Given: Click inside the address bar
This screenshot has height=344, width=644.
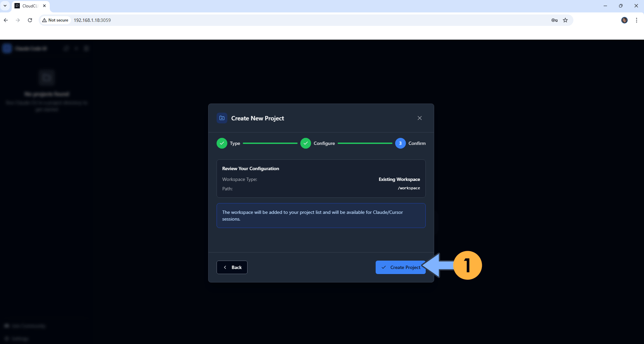Looking at the screenshot, I should click(168, 20).
